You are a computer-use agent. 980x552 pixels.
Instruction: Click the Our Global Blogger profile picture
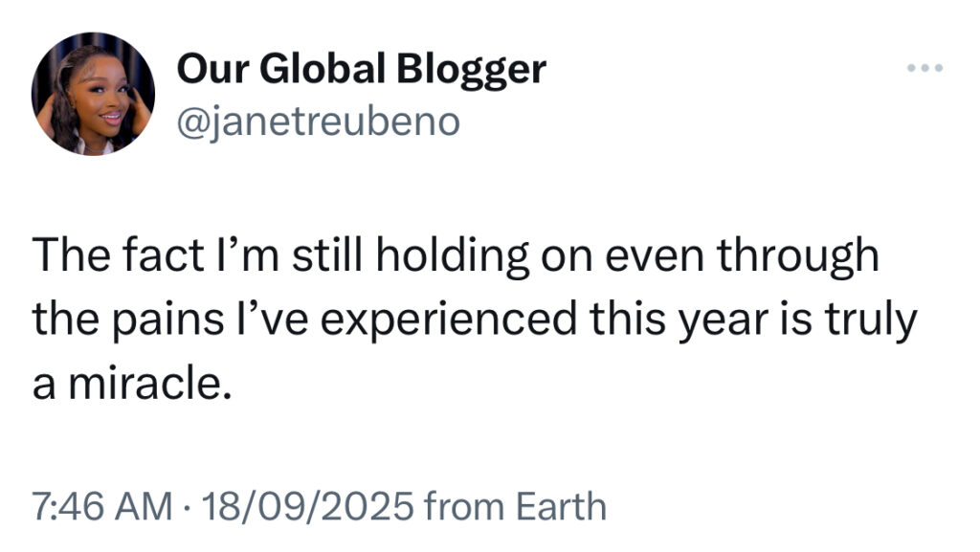pos(93,94)
